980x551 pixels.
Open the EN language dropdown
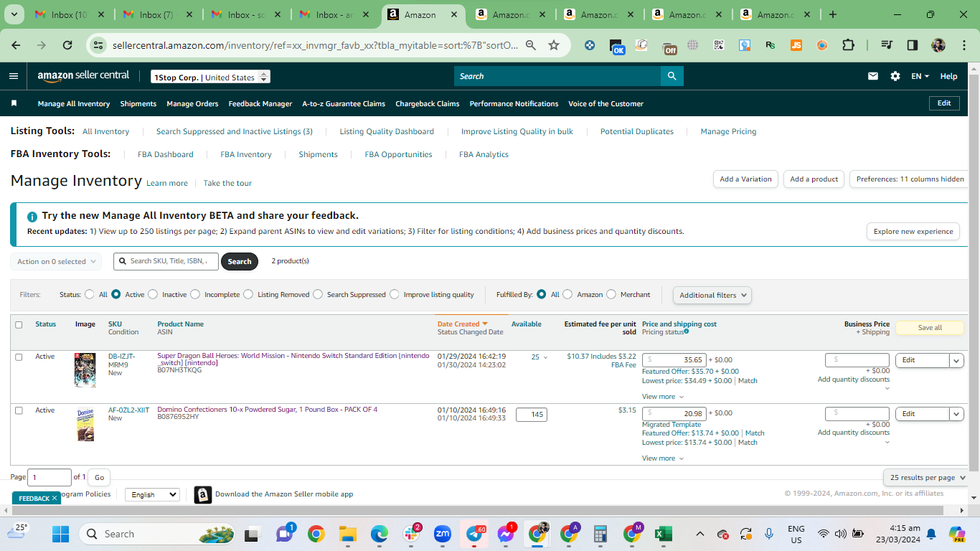point(920,76)
